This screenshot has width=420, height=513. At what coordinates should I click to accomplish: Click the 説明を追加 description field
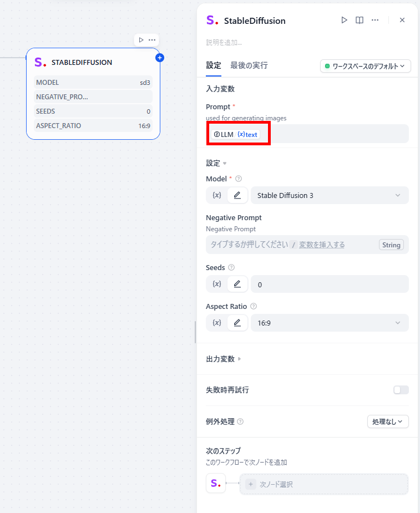tap(224, 43)
